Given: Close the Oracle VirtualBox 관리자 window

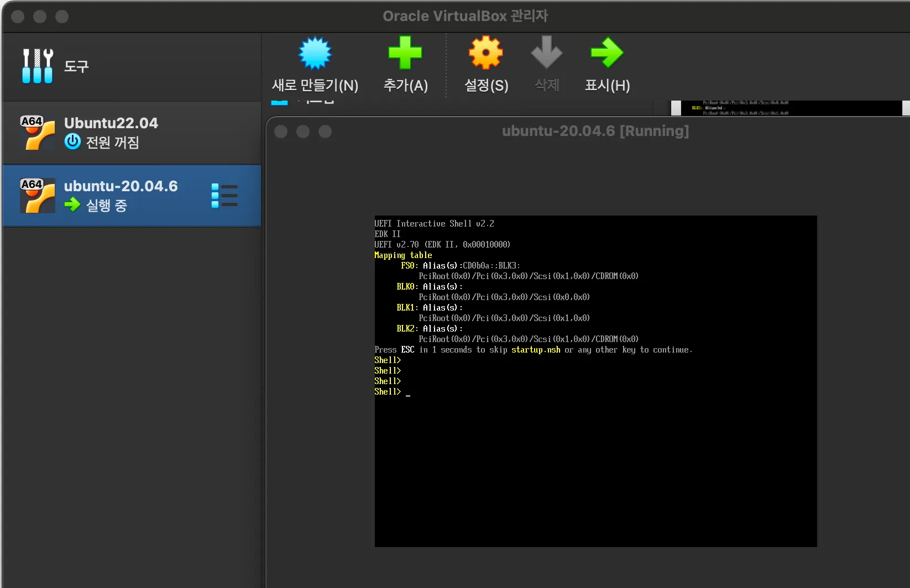Looking at the screenshot, I should click(18, 17).
